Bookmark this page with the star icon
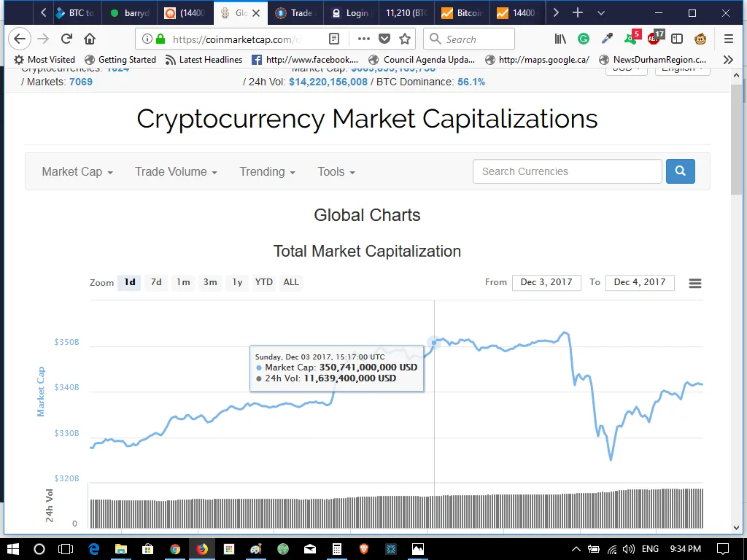Screen dimensions: 747x560 (x=405, y=39)
